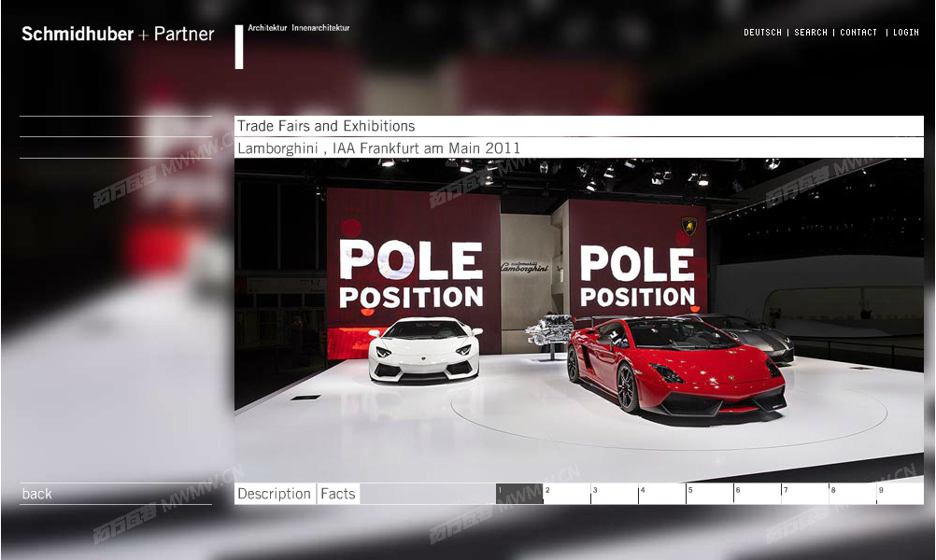Open the Description tab
The image size is (936, 560).
point(275,494)
